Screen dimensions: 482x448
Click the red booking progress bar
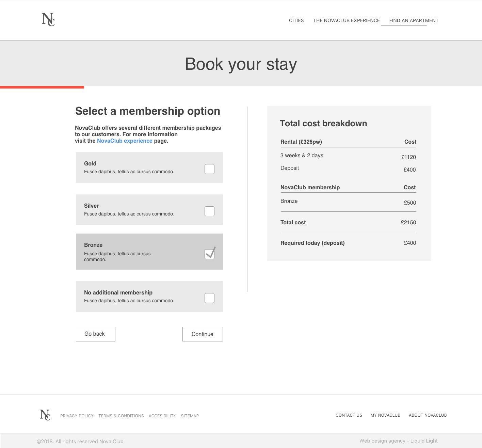(42, 87)
